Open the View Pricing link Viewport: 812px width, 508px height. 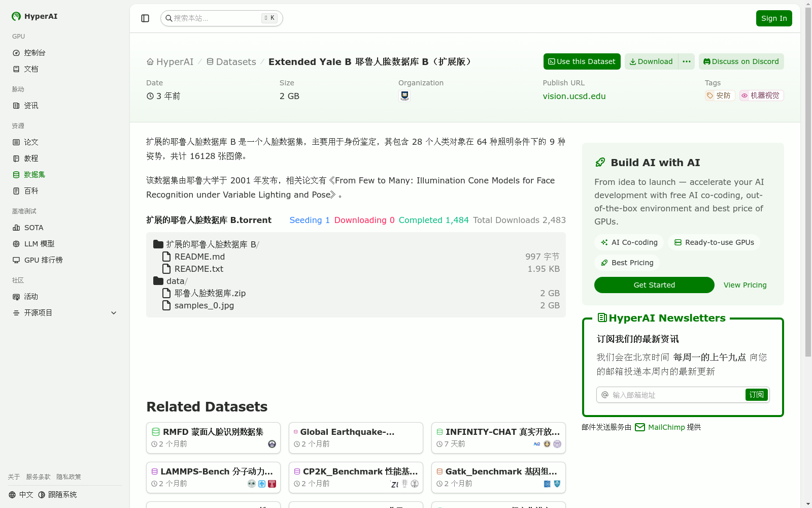(745, 285)
